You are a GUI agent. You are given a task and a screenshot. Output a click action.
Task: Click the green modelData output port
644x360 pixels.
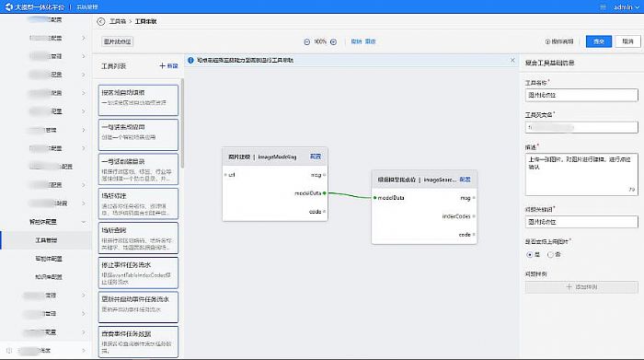[x=325, y=192]
